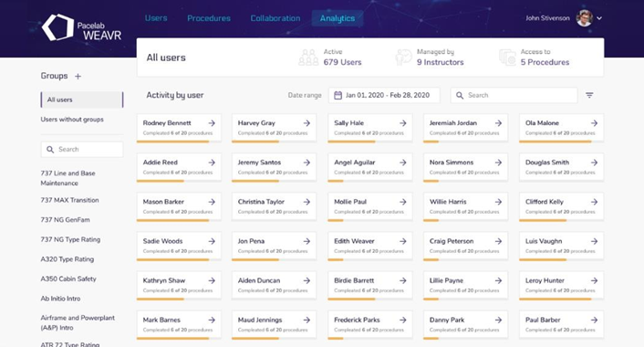644x347 pixels.
Task: Open Airframe and Powerplant (A&P) Intro group
Action: pos(78,322)
